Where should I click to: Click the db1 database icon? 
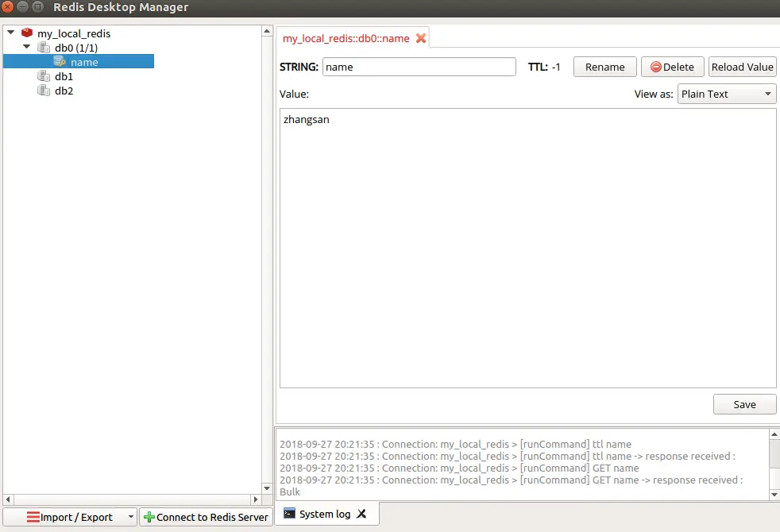[x=44, y=76]
